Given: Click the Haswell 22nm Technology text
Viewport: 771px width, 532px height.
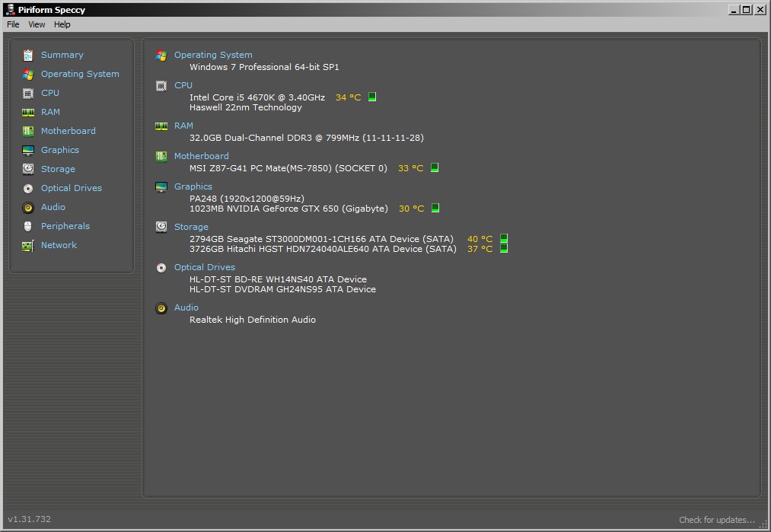Looking at the screenshot, I should pyautogui.click(x=246, y=107).
